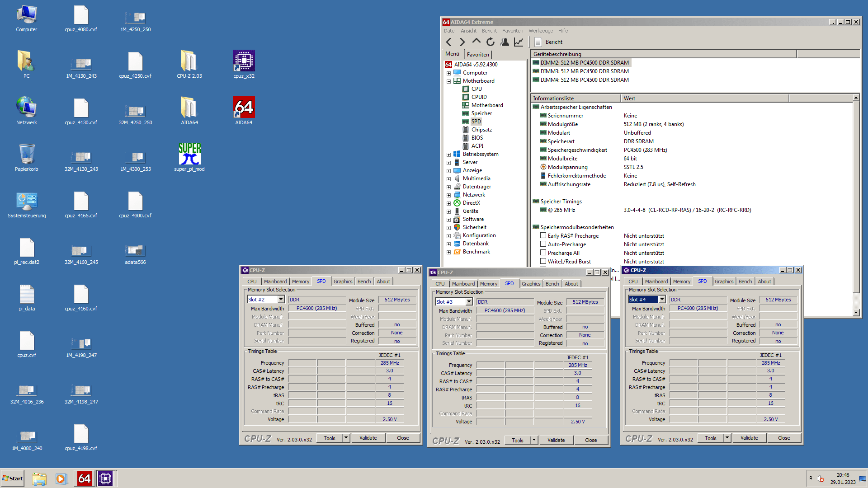Switch to Memory tab in Slot #2 CPU-Z

(x=301, y=282)
